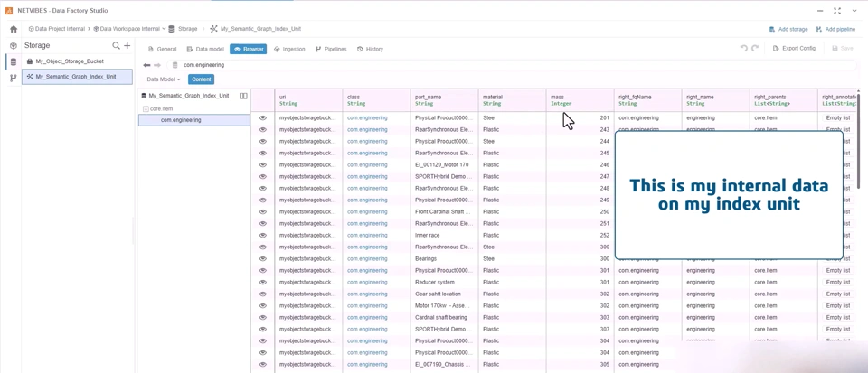Navigate back with the left arrow
Viewport: 868px width, 373px height.
click(146, 65)
